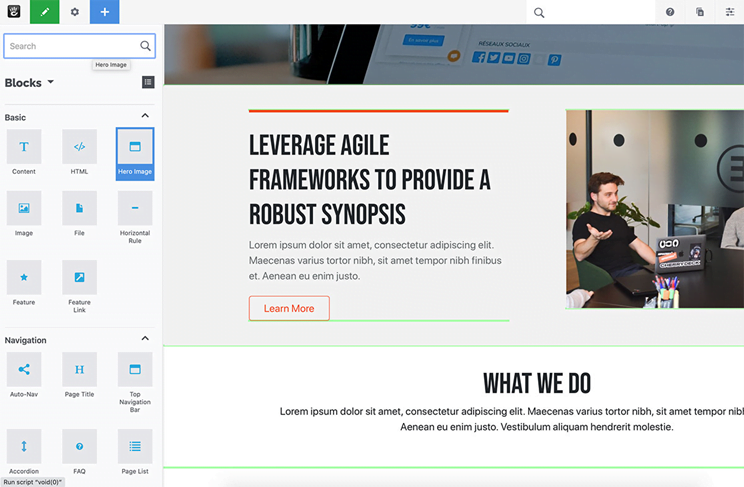
Task: Collapse the Navigation blocks section
Action: pyautogui.click(x=145, y=340)
